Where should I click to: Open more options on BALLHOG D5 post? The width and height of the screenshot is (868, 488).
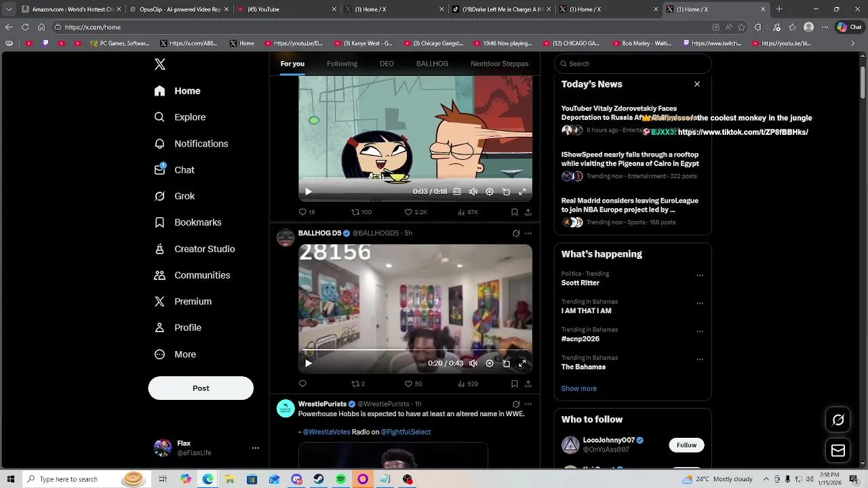(528, 233)
